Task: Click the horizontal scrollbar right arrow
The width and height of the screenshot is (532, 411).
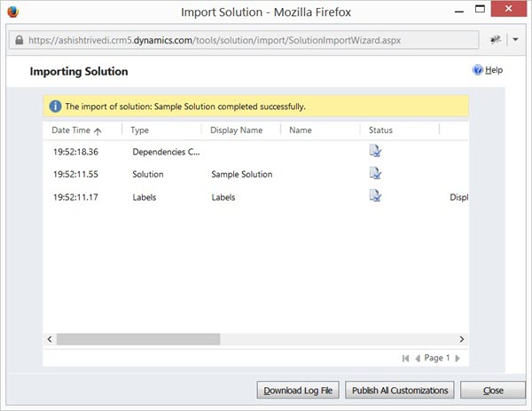Action: [462, 339]
